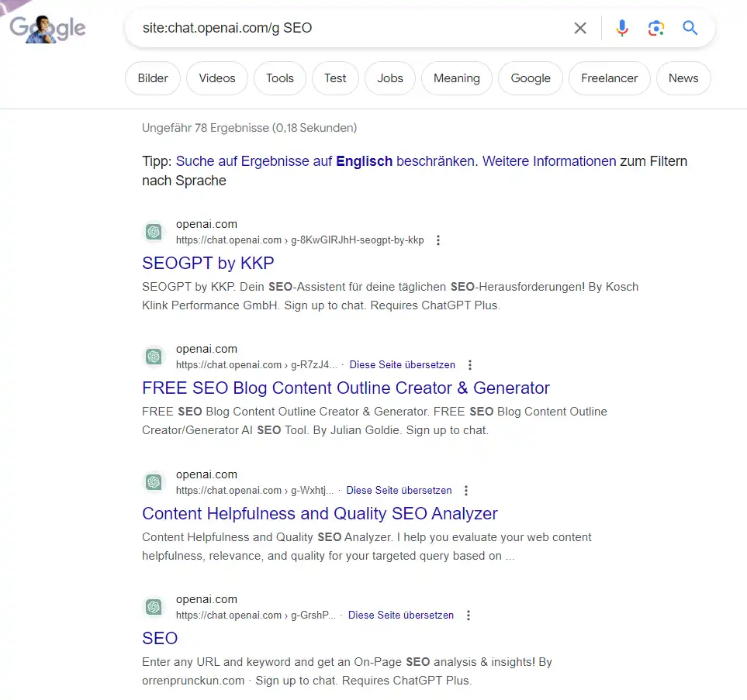Screen dimensions: 747x700
Task: Switch to the Videos results tab
Action: (216, 78)
